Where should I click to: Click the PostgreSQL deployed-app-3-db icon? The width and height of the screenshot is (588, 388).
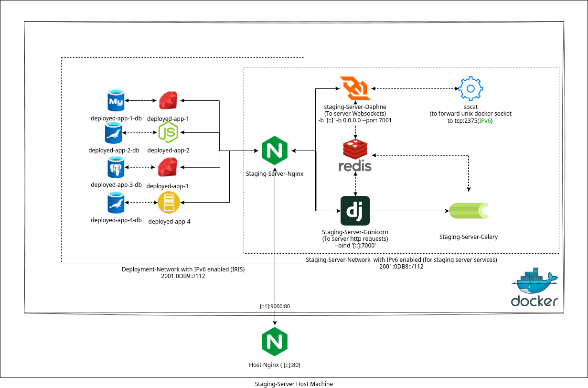pos(116,167)
